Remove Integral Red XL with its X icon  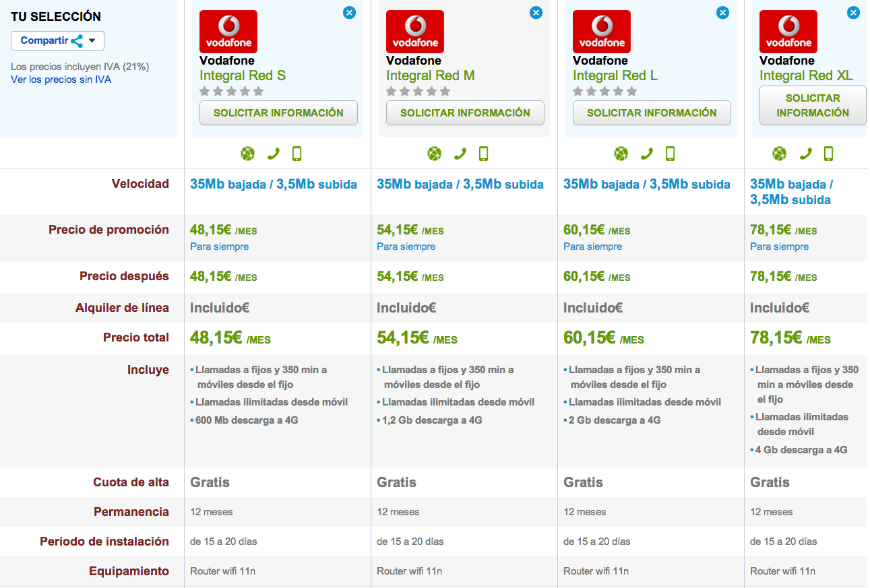(854, 12)
